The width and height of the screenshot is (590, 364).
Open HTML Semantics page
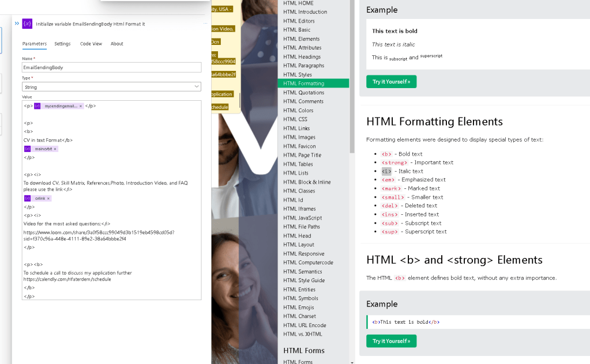tap(303, 272)
